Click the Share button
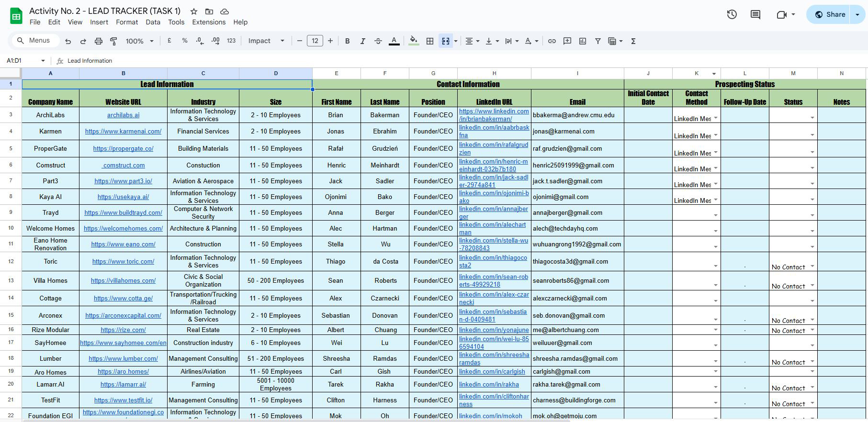This screenshot has width=868, height=422. coord(830,14)
